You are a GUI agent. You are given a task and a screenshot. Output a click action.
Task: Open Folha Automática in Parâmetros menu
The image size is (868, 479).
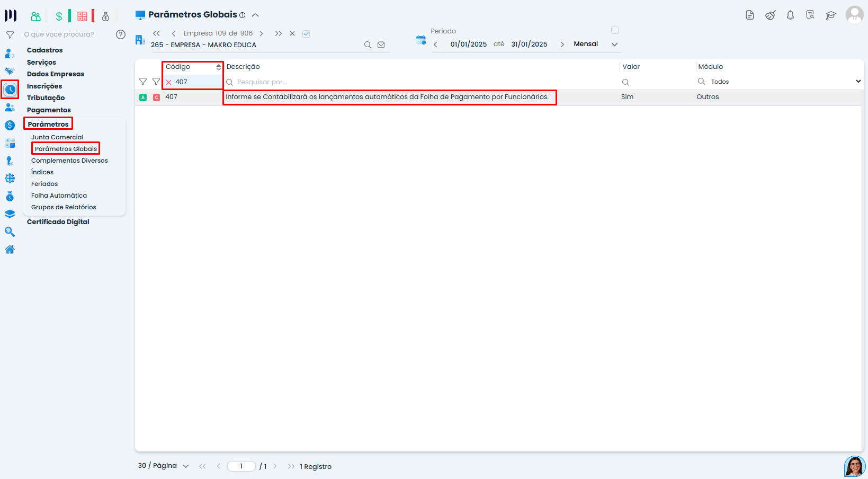pyautogui.click(x=59, y=196)
